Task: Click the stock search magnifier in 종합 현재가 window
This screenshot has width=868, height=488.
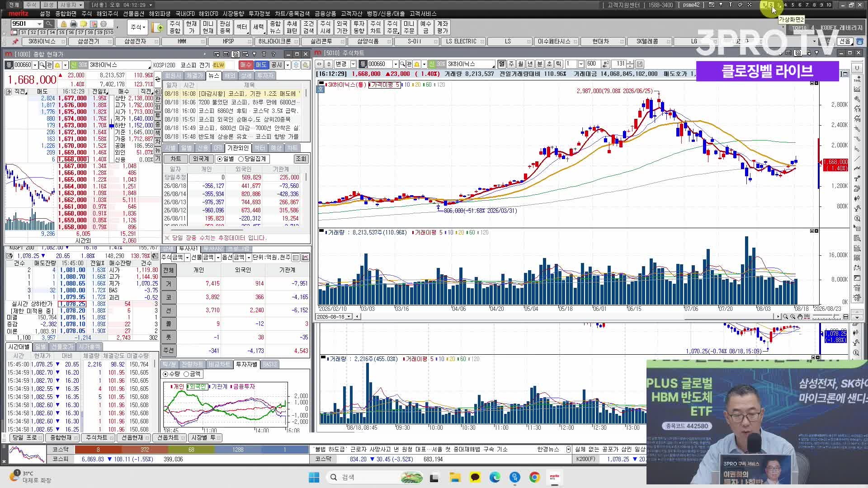Action: coord(42,65)
